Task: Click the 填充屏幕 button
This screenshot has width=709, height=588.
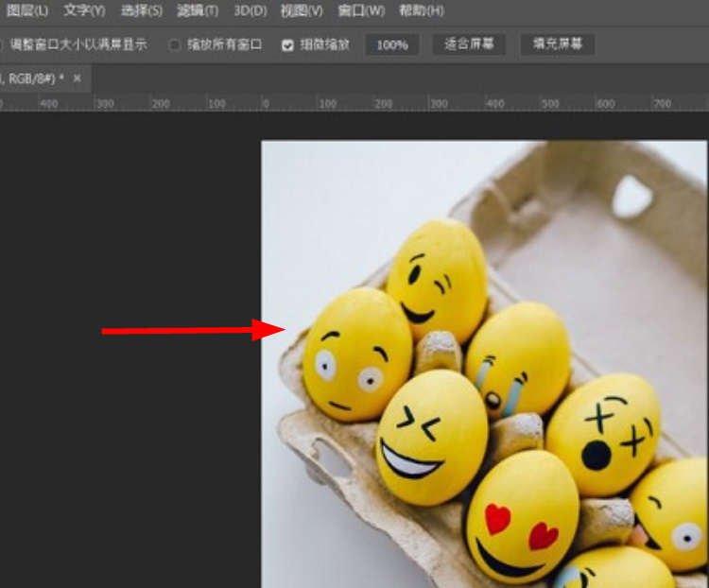Action: (x=558, y=44)
